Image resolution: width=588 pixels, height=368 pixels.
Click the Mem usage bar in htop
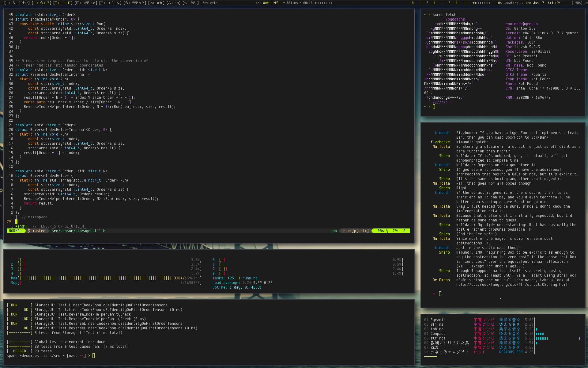pos(106,278)
